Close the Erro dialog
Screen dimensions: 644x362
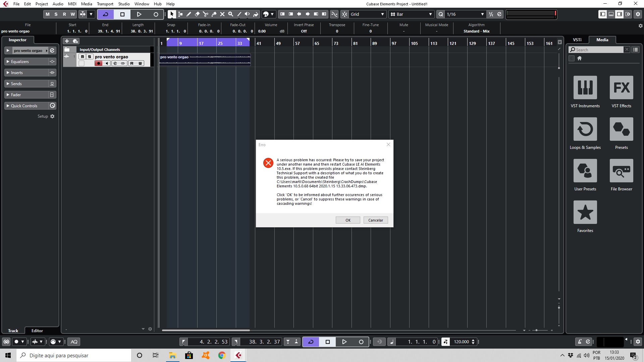pos(388,144)
